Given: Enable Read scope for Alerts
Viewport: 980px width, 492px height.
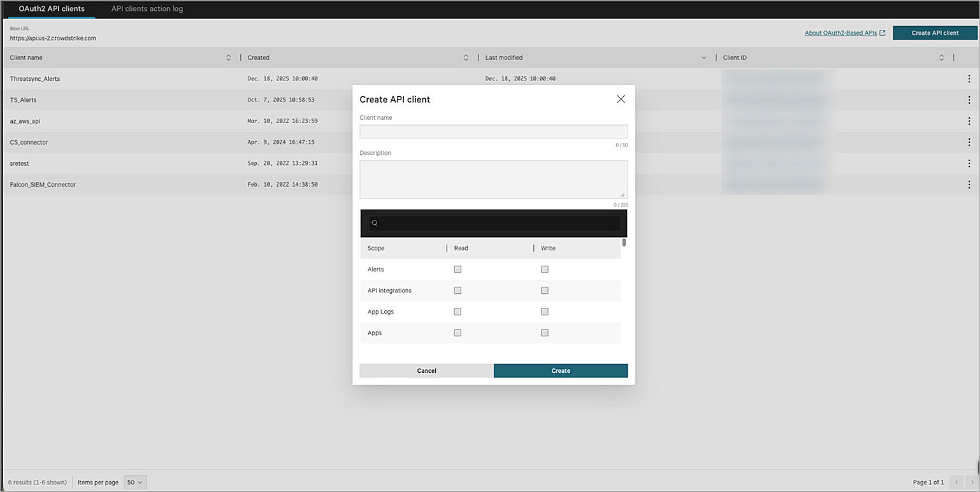Looking at the screenshot, I should point(458,269).
